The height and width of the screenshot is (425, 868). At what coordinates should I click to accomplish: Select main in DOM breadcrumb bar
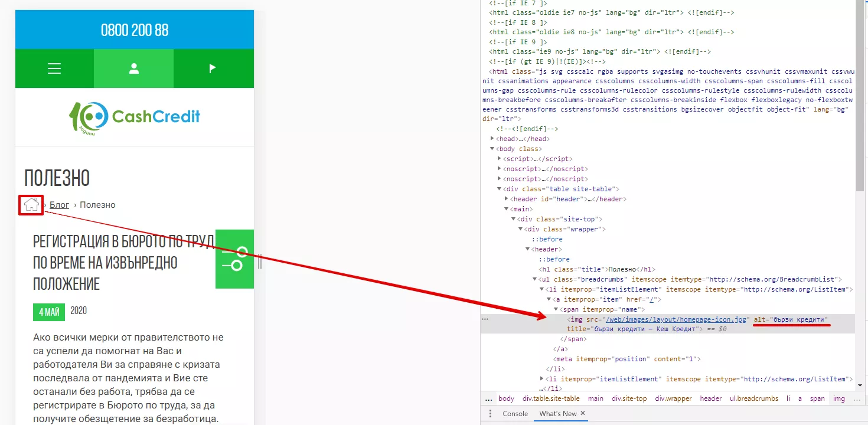click(x=596, y=398)
